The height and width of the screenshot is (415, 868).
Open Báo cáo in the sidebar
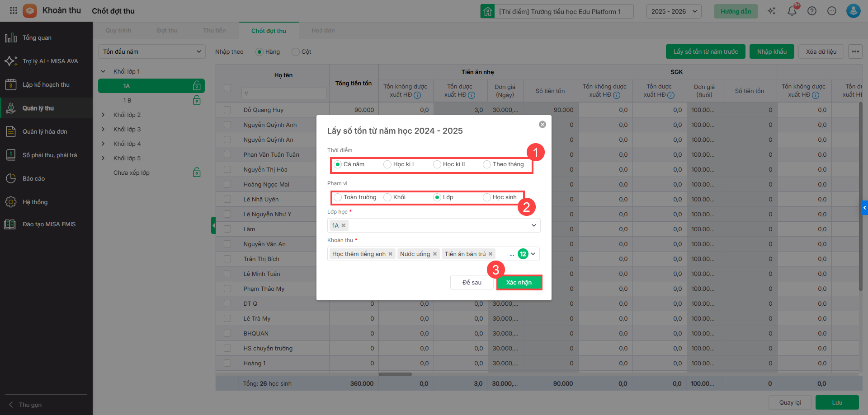33,178
